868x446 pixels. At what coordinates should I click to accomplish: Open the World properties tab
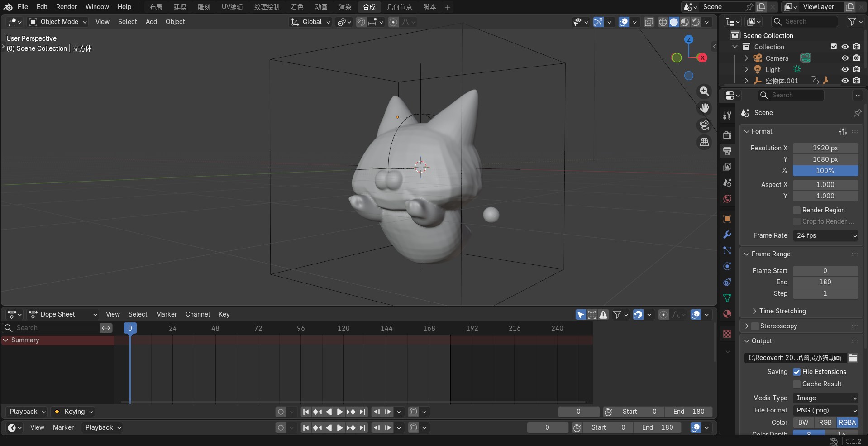pyautogui.click(x=727, y=198)
